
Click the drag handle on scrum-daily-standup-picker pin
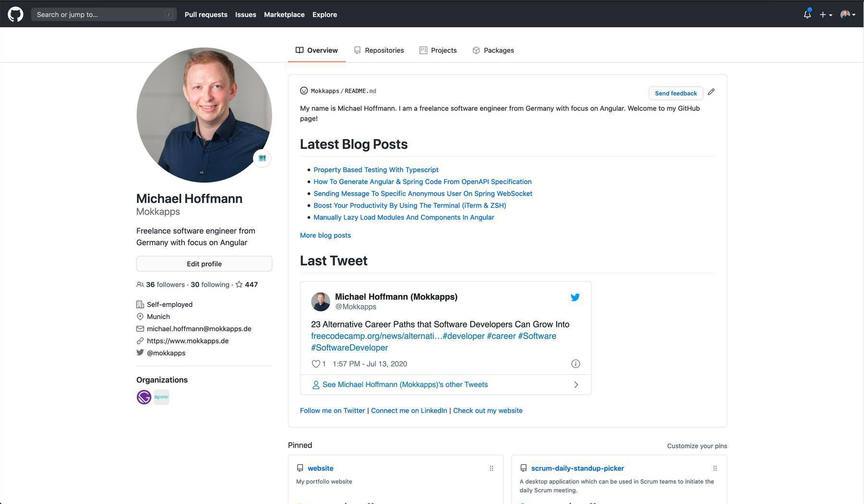tap(715, 468)
